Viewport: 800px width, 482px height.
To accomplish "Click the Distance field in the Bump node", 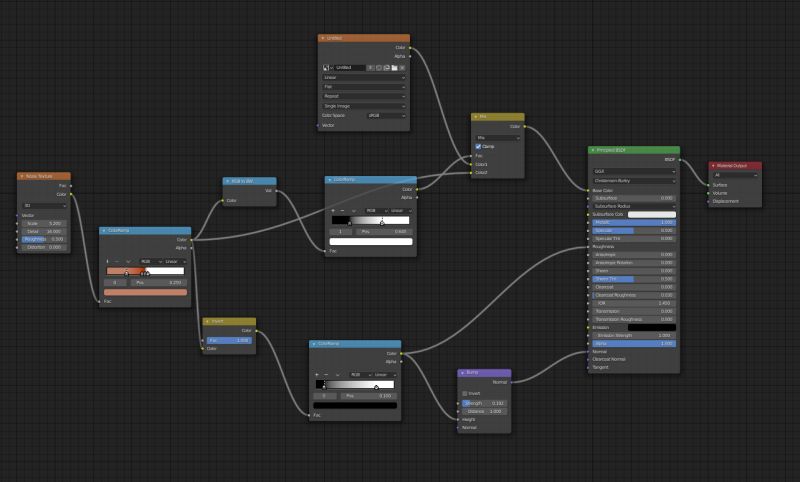I will point(484,411).
